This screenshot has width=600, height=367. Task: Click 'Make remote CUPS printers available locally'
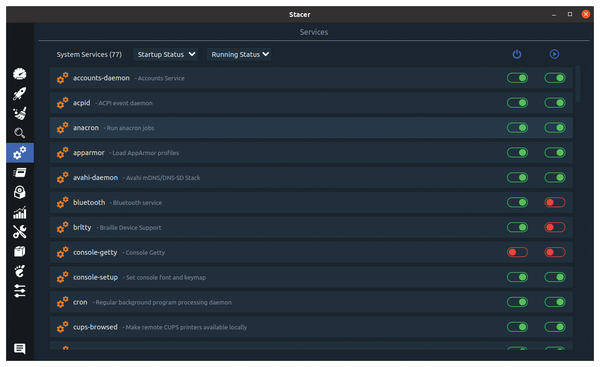point(186,327)
